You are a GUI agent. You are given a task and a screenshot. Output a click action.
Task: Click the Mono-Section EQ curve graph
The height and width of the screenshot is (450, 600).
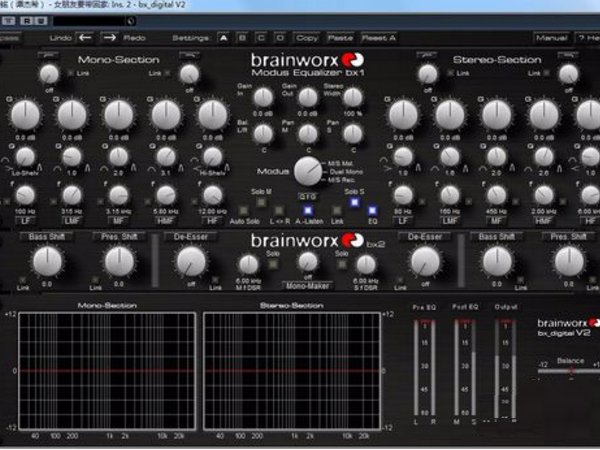click(107, 371)
